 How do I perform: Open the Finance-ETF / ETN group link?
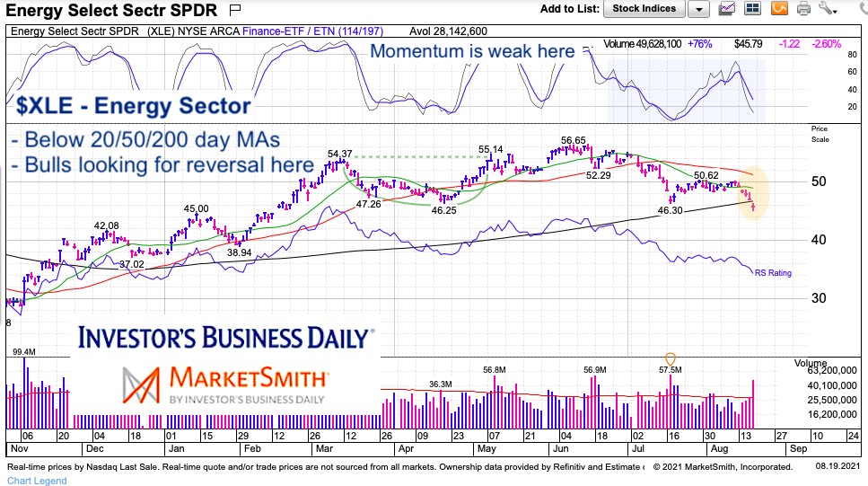pyautogui.click(x=312, y=31)
